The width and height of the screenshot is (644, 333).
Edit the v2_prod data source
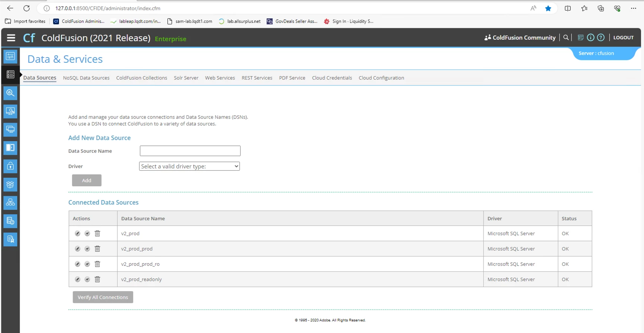click(x=78, y=233)
